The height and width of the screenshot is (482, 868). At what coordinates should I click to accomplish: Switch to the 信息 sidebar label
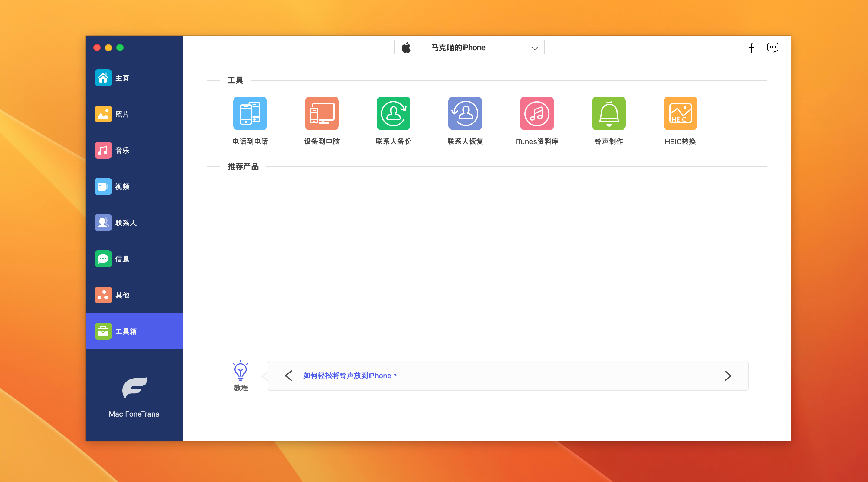point(122,259)
